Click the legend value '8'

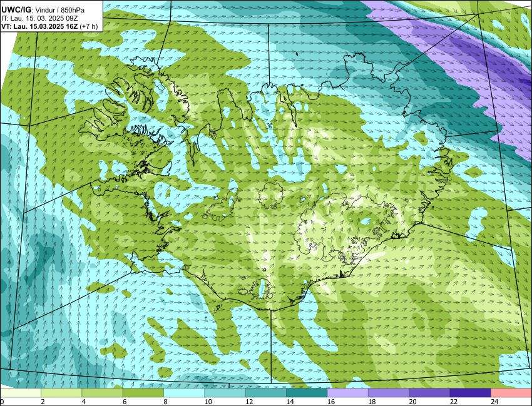click(x=166, y=402)
